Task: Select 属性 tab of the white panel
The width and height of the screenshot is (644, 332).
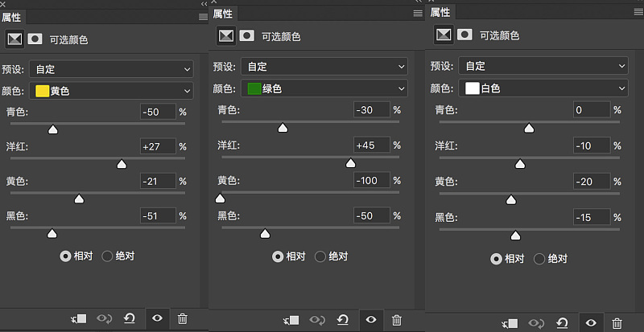Action: (x=440, y=13)
